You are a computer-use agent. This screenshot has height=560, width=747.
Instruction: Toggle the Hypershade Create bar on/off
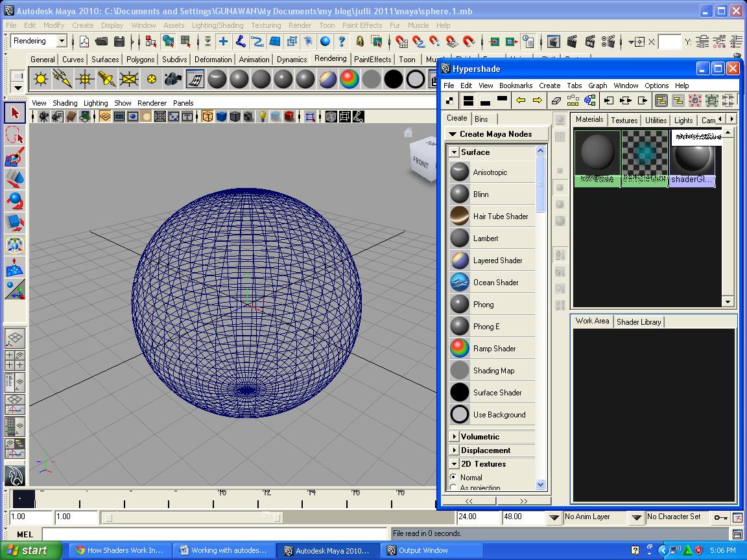[450, 100]
